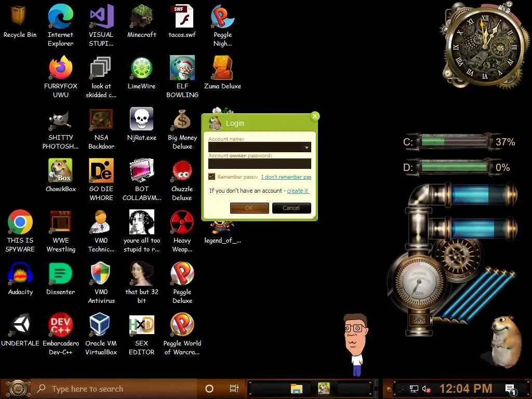Open File Explorer from taskbar
Image resolution: width=532 pixels, height=399 pixels.
click(297, 389)
